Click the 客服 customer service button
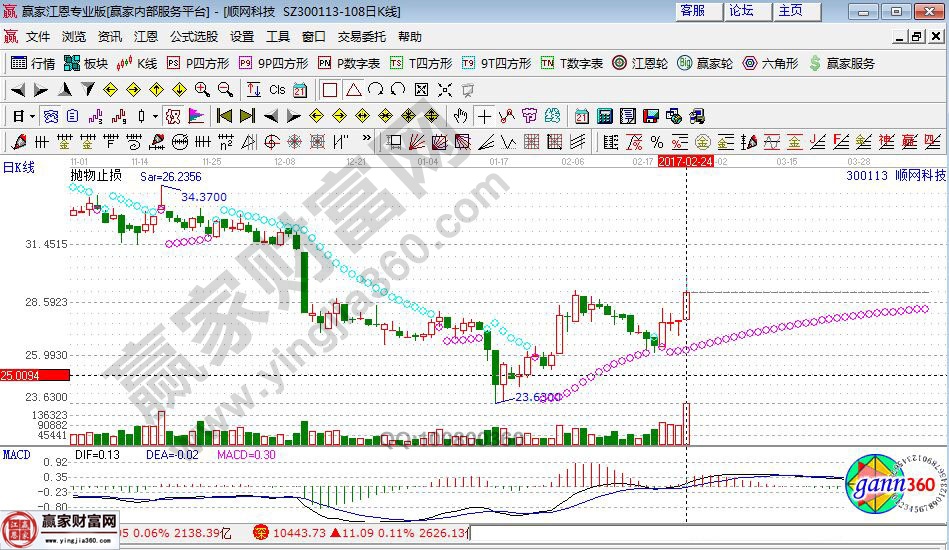This screenshot has height=550, width=949. [692, 11]
